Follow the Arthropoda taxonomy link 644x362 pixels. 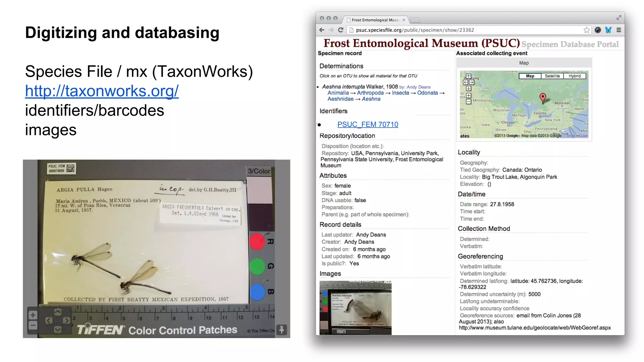[370, 93]
